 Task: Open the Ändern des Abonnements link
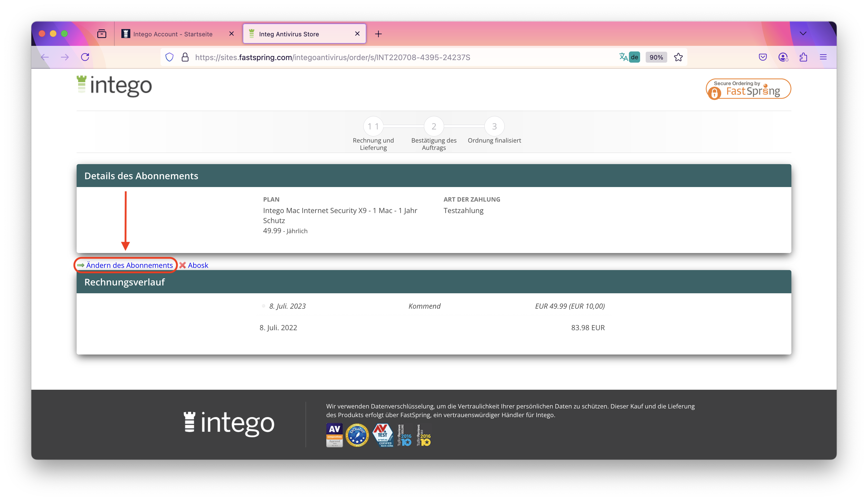(129, 265)
